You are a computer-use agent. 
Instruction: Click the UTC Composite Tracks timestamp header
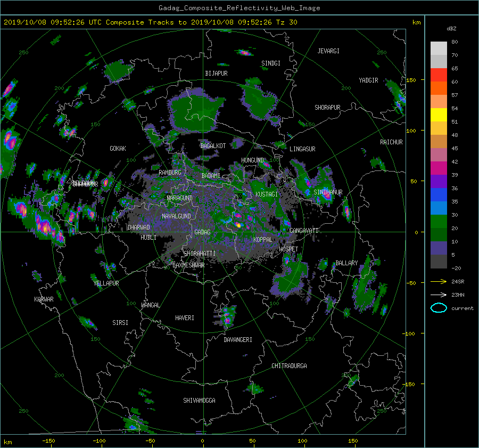pos(150,22)
